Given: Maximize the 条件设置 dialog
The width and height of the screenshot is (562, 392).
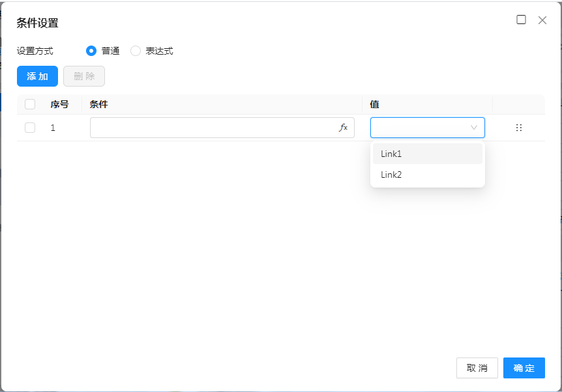Looking at the screenshot, I should pos(521,20).
